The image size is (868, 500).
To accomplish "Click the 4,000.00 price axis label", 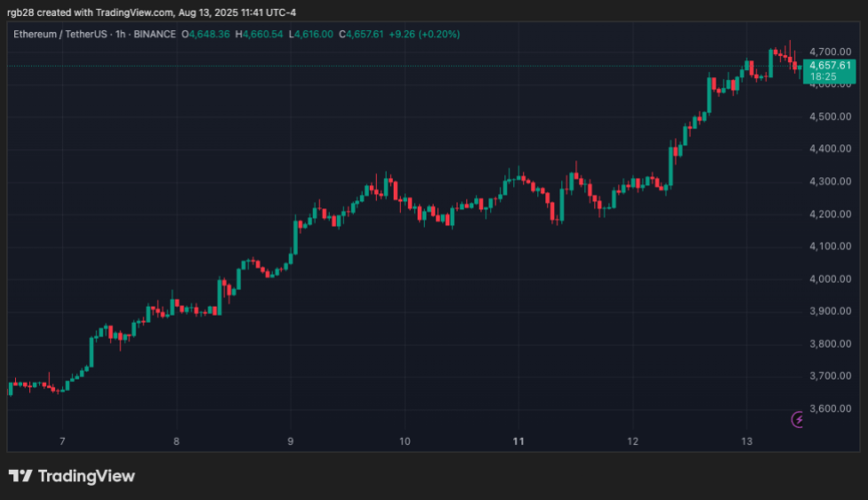I will (830, 279).
